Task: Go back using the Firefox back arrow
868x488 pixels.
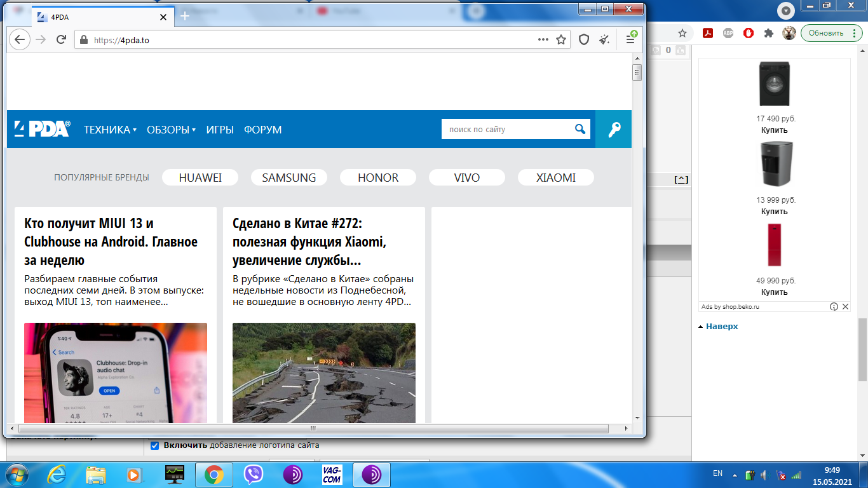Action: (x=20, y=39)
